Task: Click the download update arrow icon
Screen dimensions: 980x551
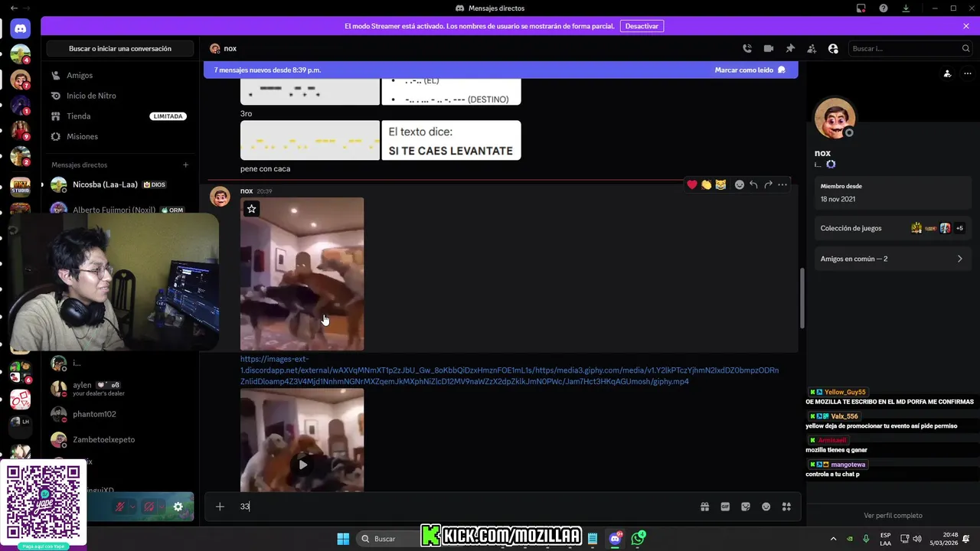Action: coord(906,8)
